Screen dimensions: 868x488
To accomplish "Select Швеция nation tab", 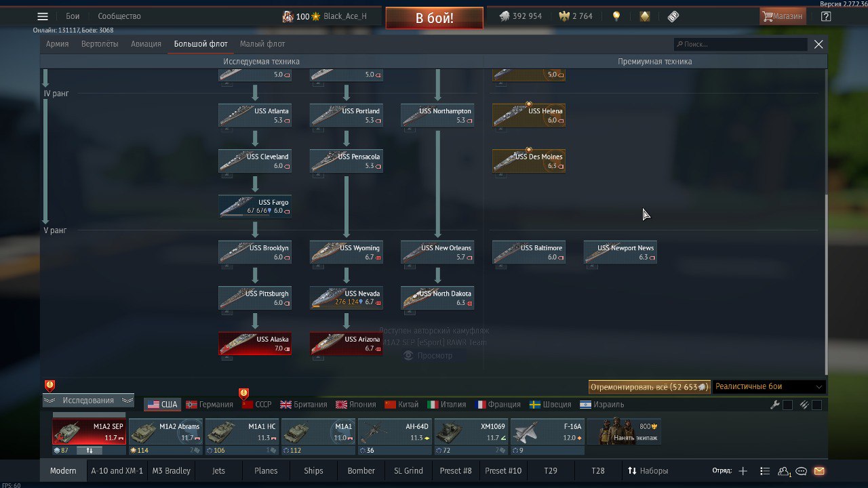I will pyautogui.click(x=550, y=405).
